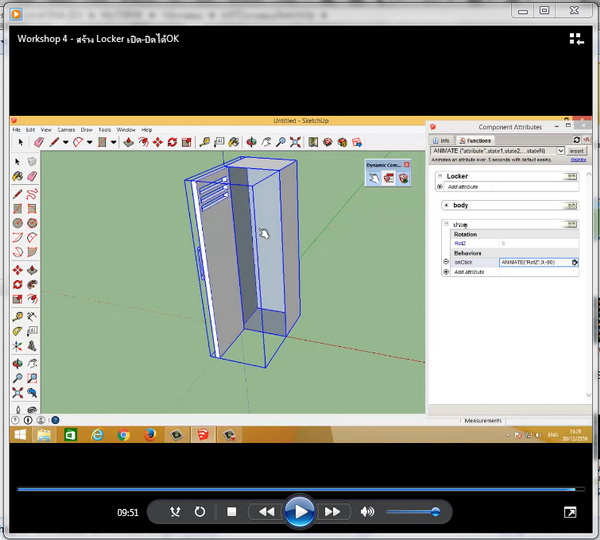Click the video seek progress bar
Image resolution: width=600 pixels, height=540 pixels.
(x=301, y=489)
